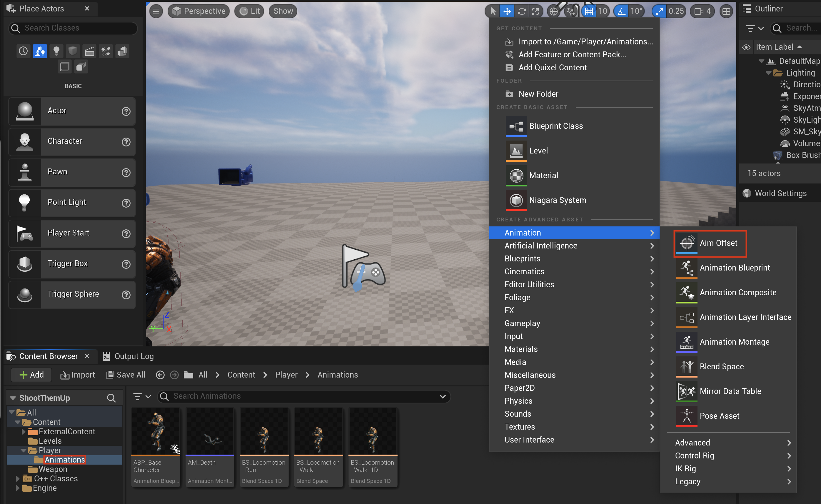This screenshot has width=821, height=504.
Task: Select the Shapes category cube icon
Action: 73,51
